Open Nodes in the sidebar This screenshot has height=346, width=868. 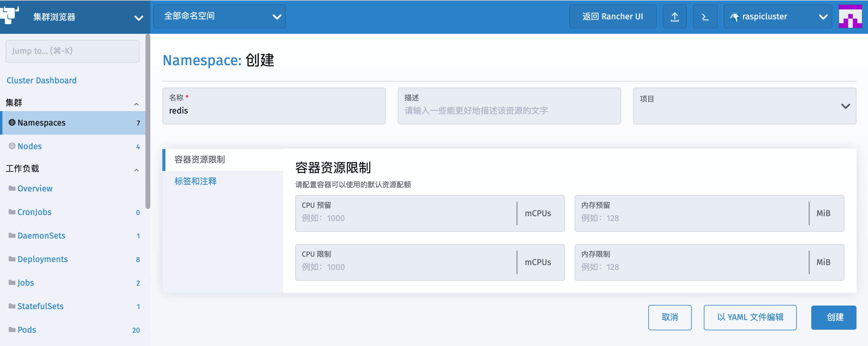(x=30, y=146)
